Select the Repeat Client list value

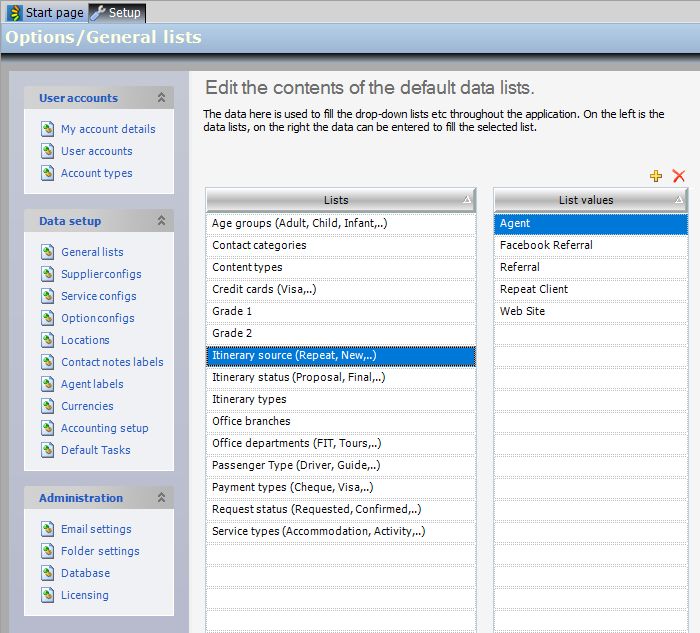tap(534, 289)
